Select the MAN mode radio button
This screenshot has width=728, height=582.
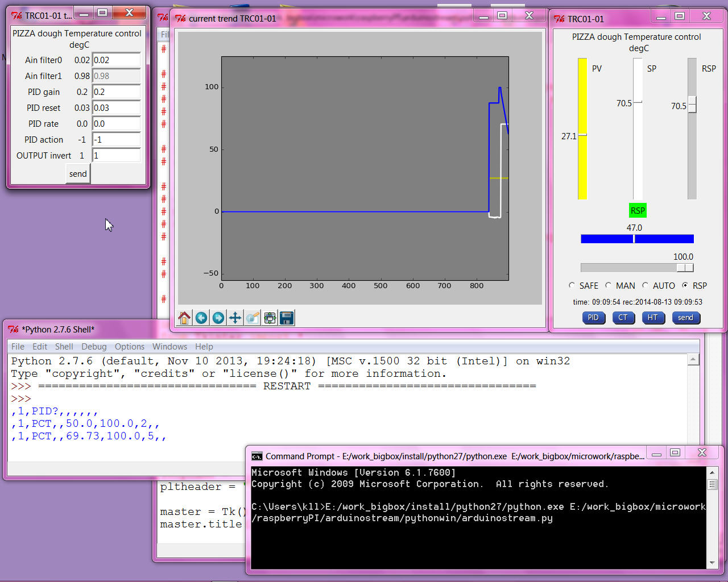point(608,285)
